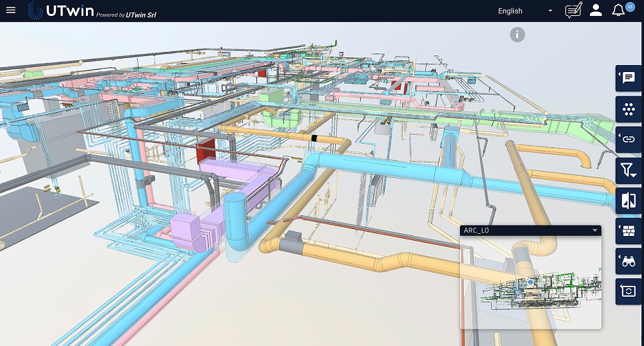Reset the camera view with the refresh icon
This screenshot has height=346, width=644.
pos(628,291)
